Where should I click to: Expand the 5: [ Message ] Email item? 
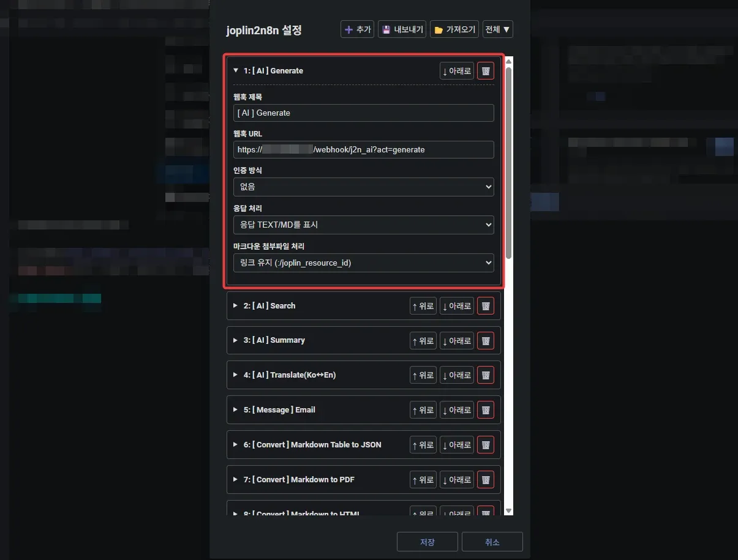[236, 409]
